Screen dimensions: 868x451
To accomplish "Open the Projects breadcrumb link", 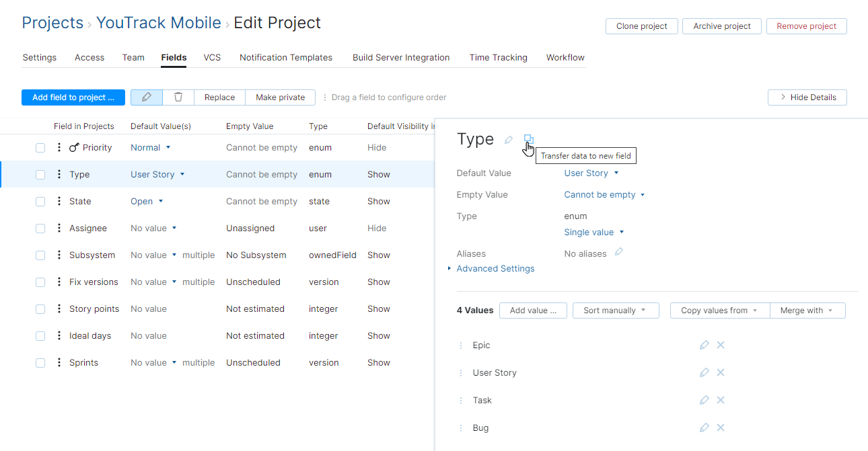I will coord(52,22).
